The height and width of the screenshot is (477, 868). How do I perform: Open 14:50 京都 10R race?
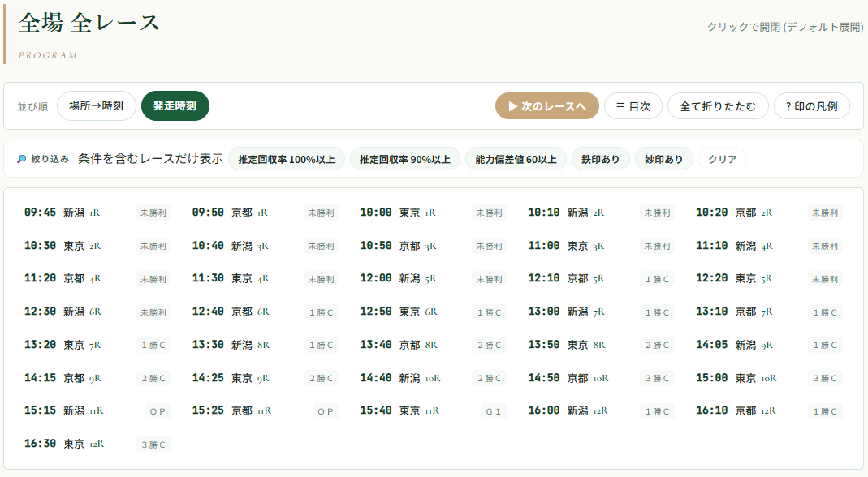tap(601, 378)
